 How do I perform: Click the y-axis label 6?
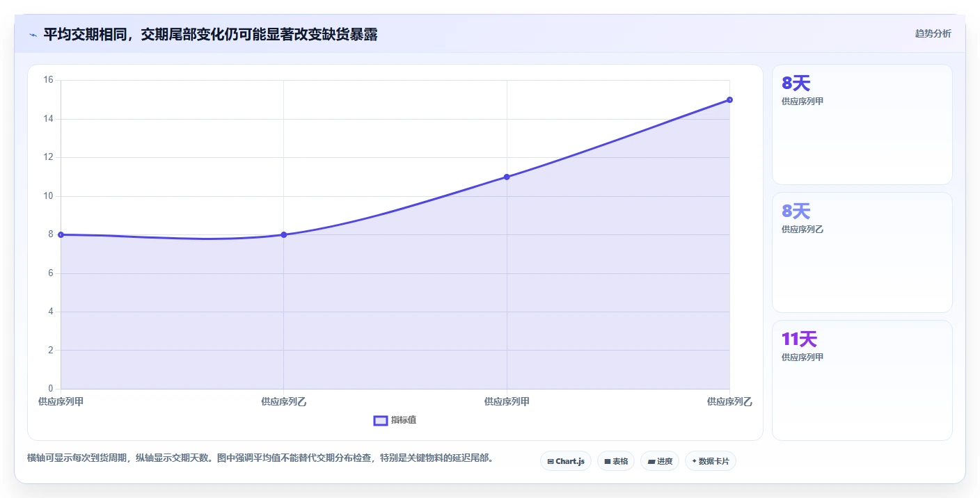pyautogui.click(x=50, y=273)
